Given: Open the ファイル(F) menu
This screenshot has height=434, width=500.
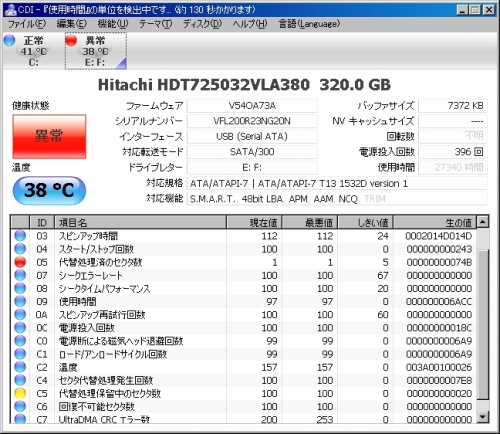Looking at the screenshot, I should [x=27, y=24].
